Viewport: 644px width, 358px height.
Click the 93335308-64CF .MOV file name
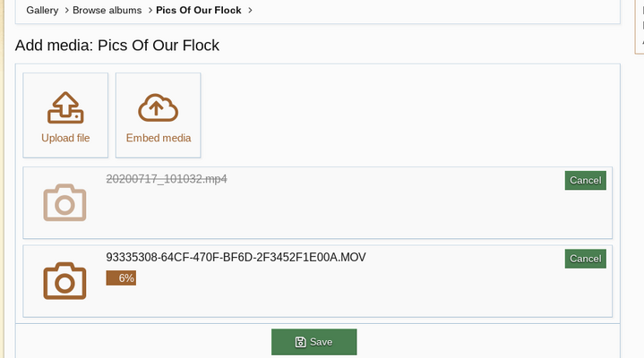pyautogui.click(x=236, y=257)
